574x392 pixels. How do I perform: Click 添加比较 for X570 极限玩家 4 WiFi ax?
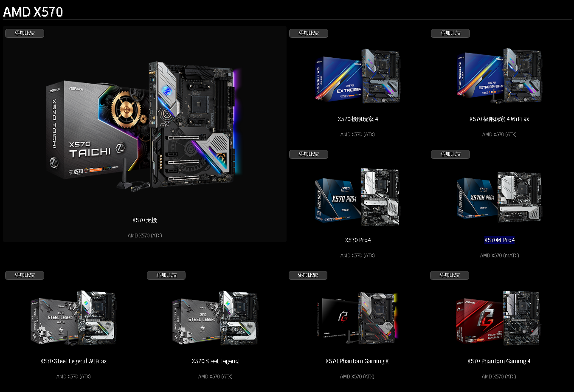450,33
